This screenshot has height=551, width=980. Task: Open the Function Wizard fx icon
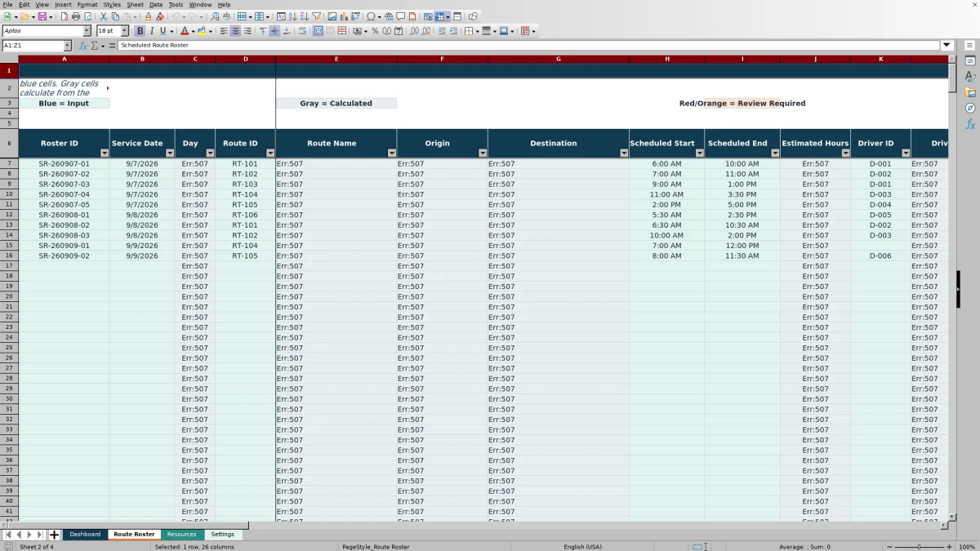[x=83, y=46]
